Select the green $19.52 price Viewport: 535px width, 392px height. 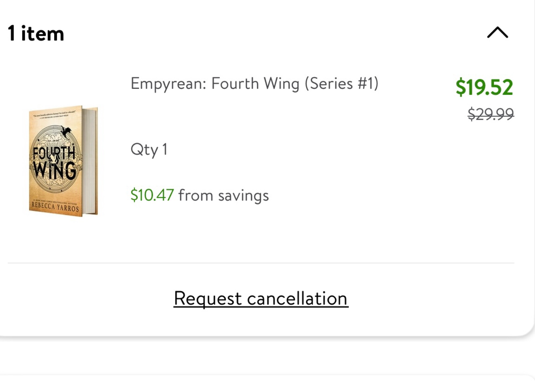click(x=484, y=87)
